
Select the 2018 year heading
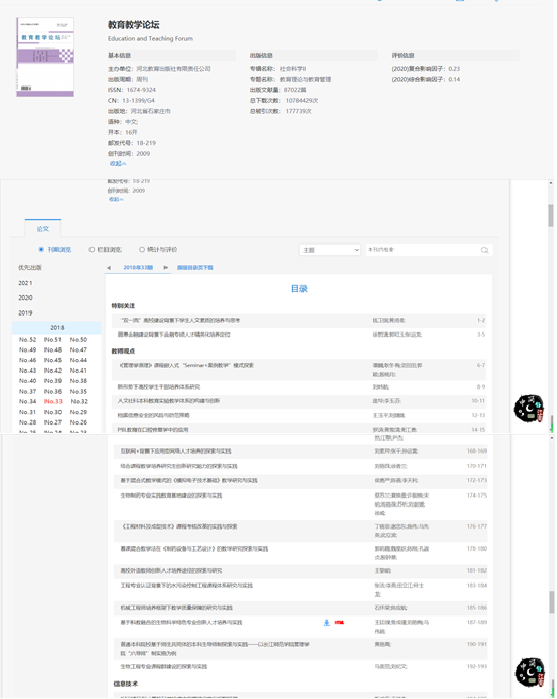tap(57, 328)
